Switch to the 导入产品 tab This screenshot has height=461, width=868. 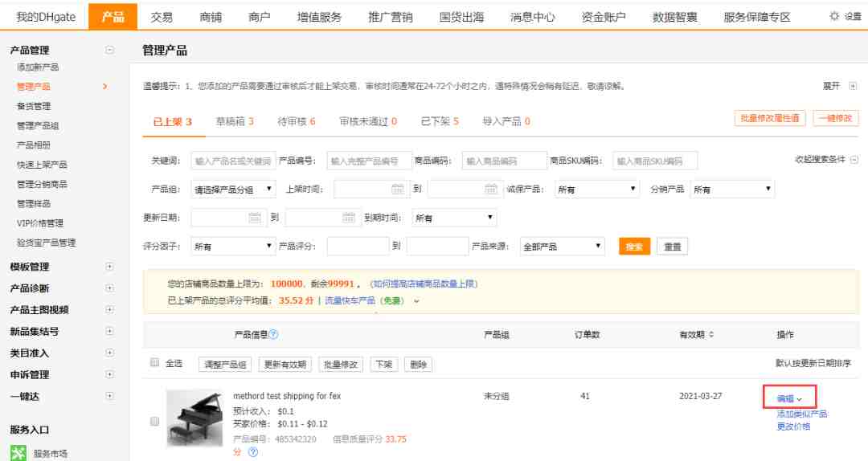click(x=506, y=121)
